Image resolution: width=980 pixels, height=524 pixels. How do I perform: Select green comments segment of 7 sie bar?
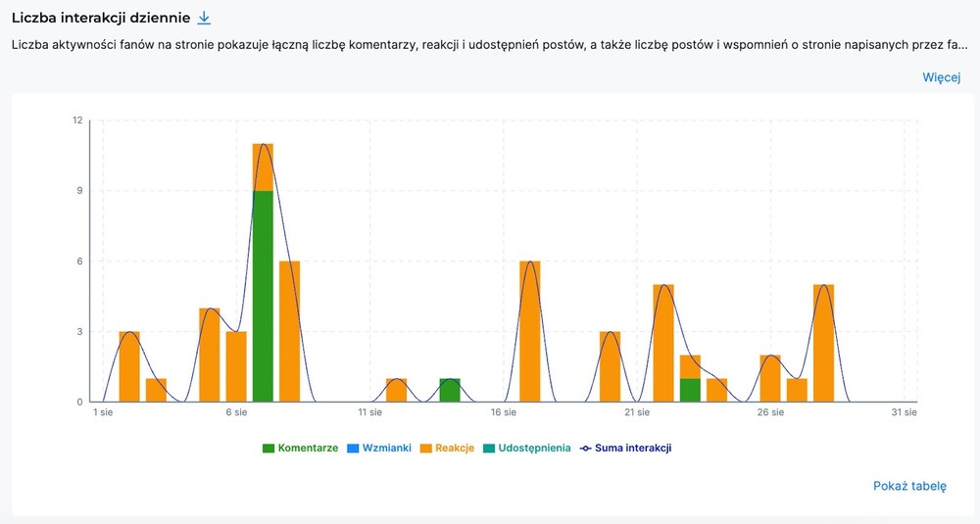(263, 294)
